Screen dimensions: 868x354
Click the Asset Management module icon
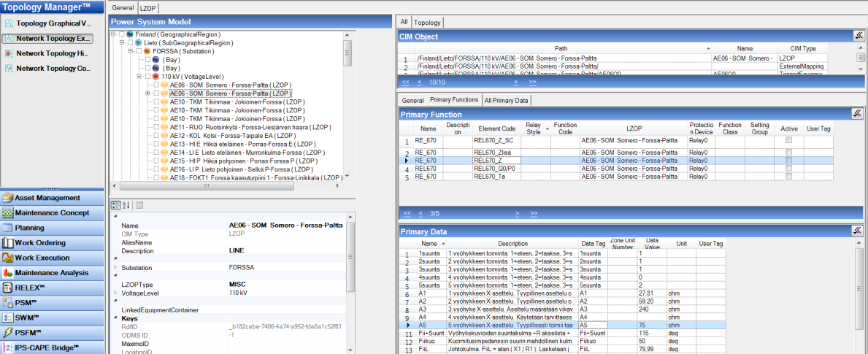(x=8, y=198)
